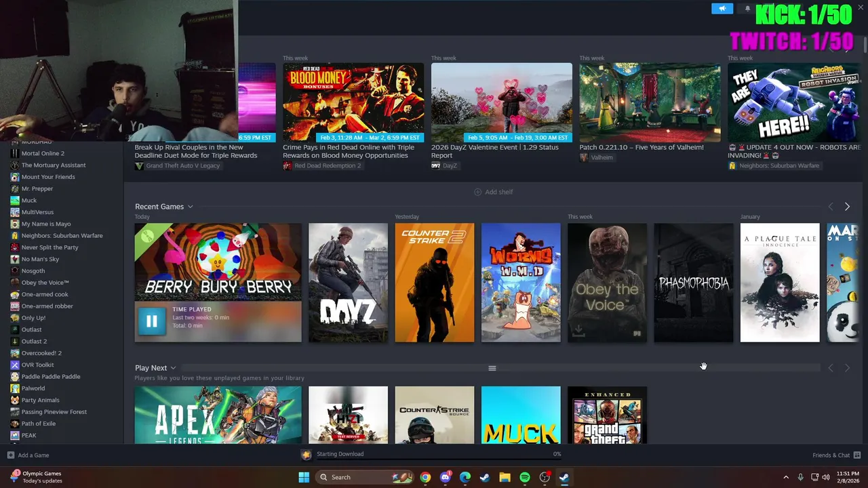868x488 pixels.
Task: Click the Windows Start button
Action: (304, 477)
